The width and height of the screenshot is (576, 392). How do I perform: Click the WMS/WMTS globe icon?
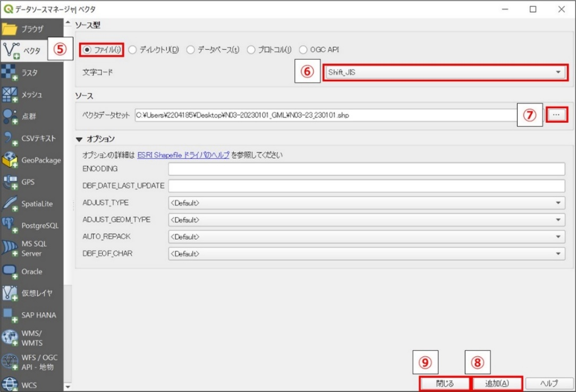coord(9,338)
